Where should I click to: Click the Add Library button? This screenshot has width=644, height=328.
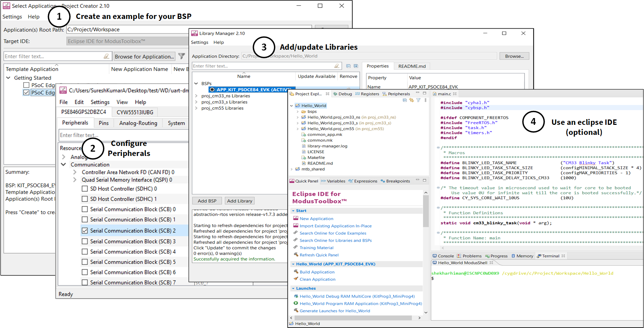pos(240,201)
